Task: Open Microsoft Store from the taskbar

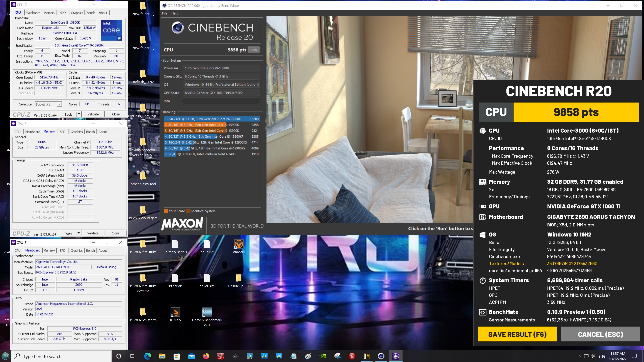Action: [x=177, y=356]
